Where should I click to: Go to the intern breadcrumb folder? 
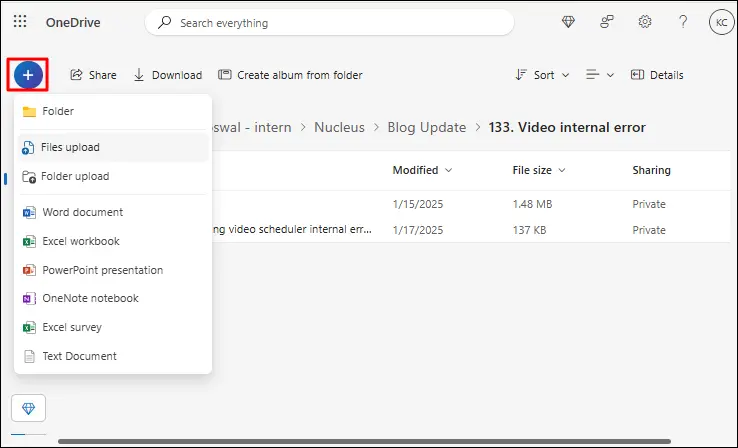[252, 127]
